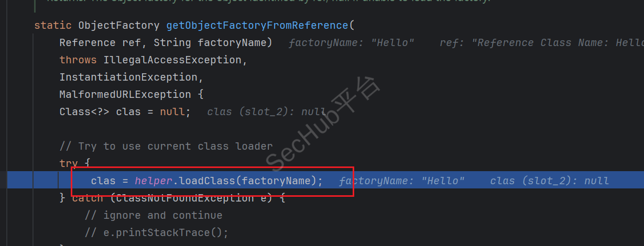The height and width of the screenshot is (246, 644).
Task: Click the inline hint on the Class<?> declaration line
Action: (x=267, y=111)
